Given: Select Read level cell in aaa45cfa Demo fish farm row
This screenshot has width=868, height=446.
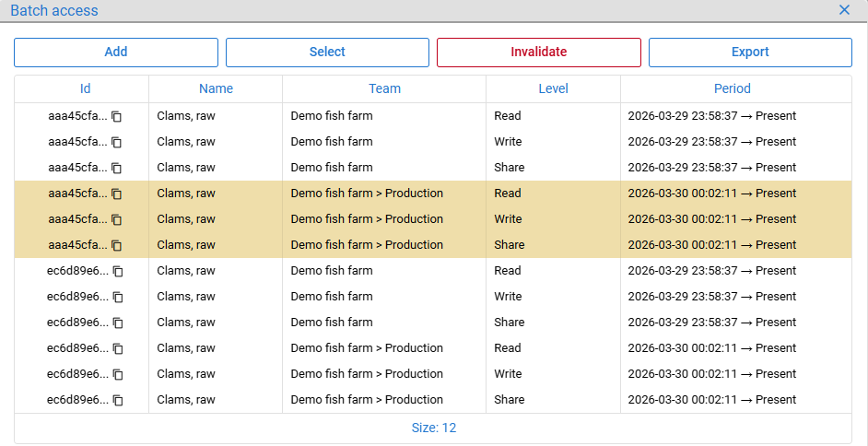Looking at the screenshot, I should (553, 116).
